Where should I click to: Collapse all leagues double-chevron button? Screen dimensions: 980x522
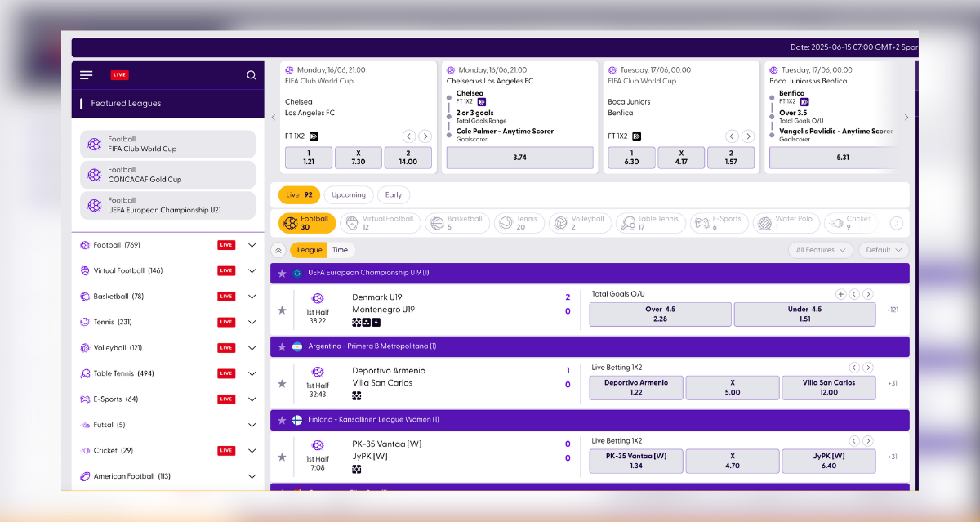[x=279, y=250]
